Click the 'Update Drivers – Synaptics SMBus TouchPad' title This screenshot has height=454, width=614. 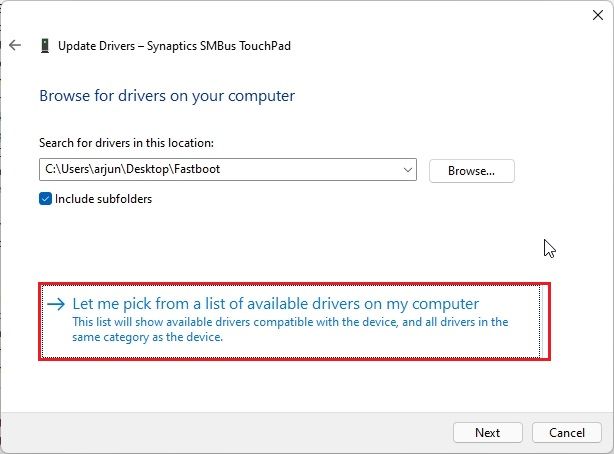[x=175, y=46]
